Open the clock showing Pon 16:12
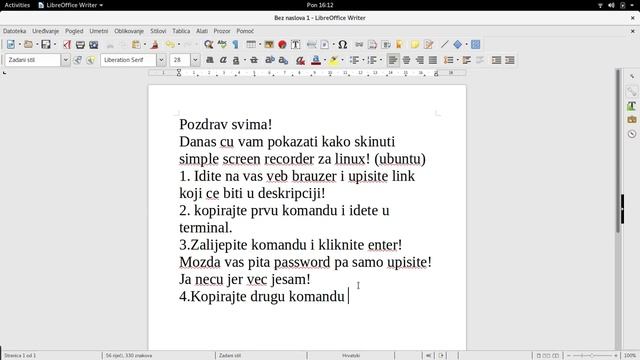640x360 pixels. click(320, 5)
